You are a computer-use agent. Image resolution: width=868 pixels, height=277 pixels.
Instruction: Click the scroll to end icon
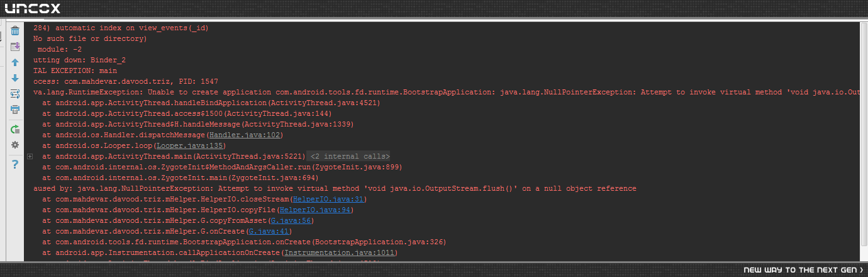pyautogui.click(x=15, y=46)
